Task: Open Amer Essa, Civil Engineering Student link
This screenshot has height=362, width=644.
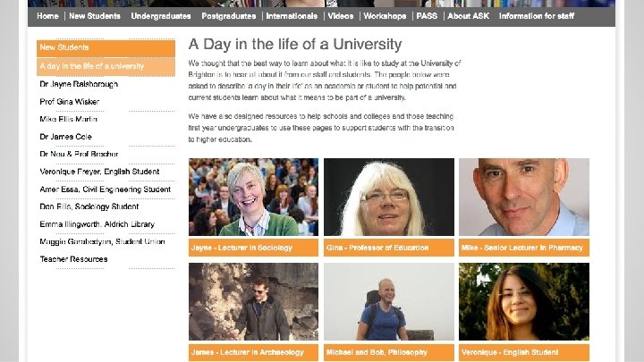Action: point(106,189)
